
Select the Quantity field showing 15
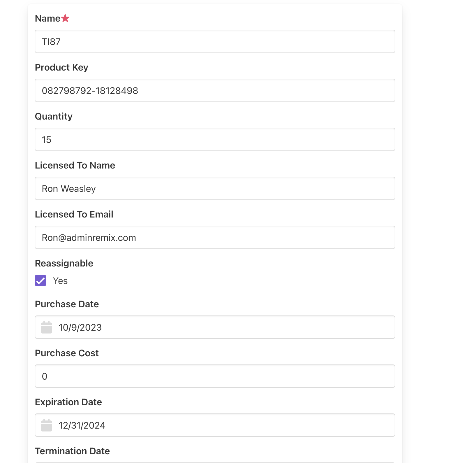(x=215, y=139)
